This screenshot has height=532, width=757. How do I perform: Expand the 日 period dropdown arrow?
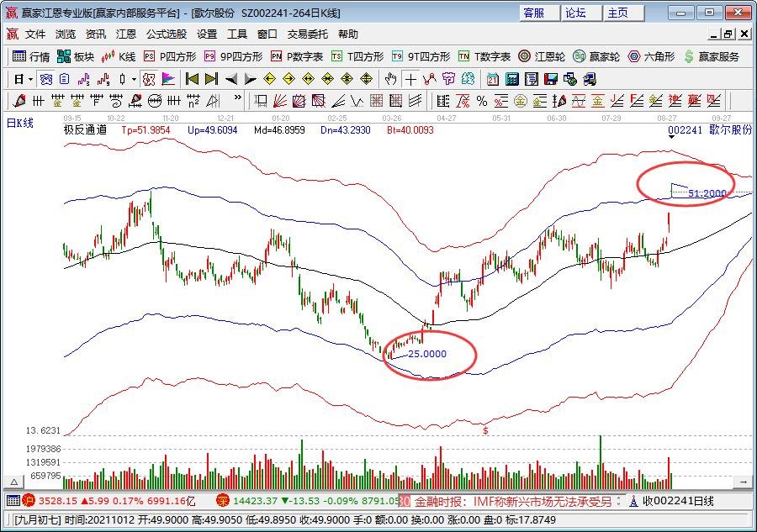(30, 79)
